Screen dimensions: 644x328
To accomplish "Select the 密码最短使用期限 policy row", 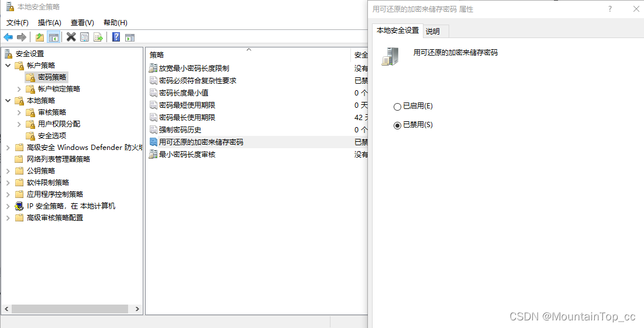I will [x=258, y=105].
